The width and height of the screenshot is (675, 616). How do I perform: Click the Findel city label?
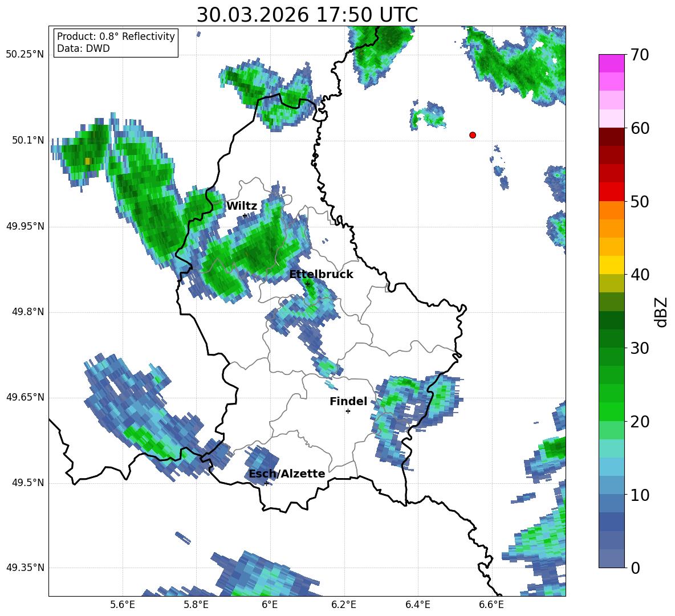(348, 401)
